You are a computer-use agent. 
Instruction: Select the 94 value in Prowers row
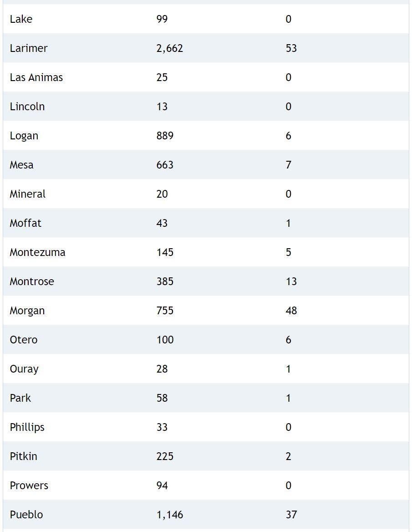click(162, 486)
